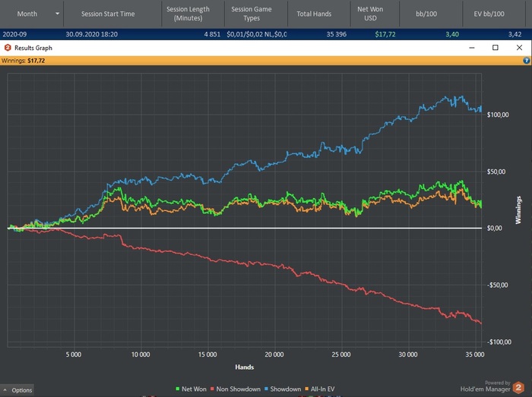The image size is (532, 397).
Task: Select the 2020-09 row cell
Action: click(14, 34)
